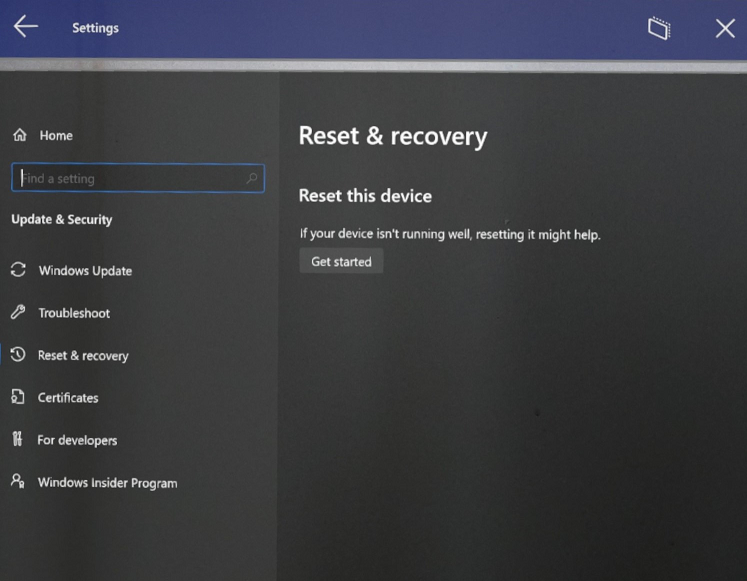Click the Update & Security heading
747x581 pixels.
click(62, 220)
